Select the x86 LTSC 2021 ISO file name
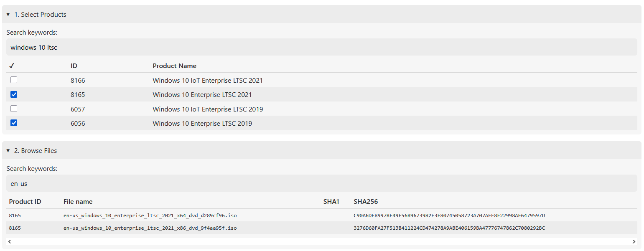644x251 pixels. click(x=150, y=228)
